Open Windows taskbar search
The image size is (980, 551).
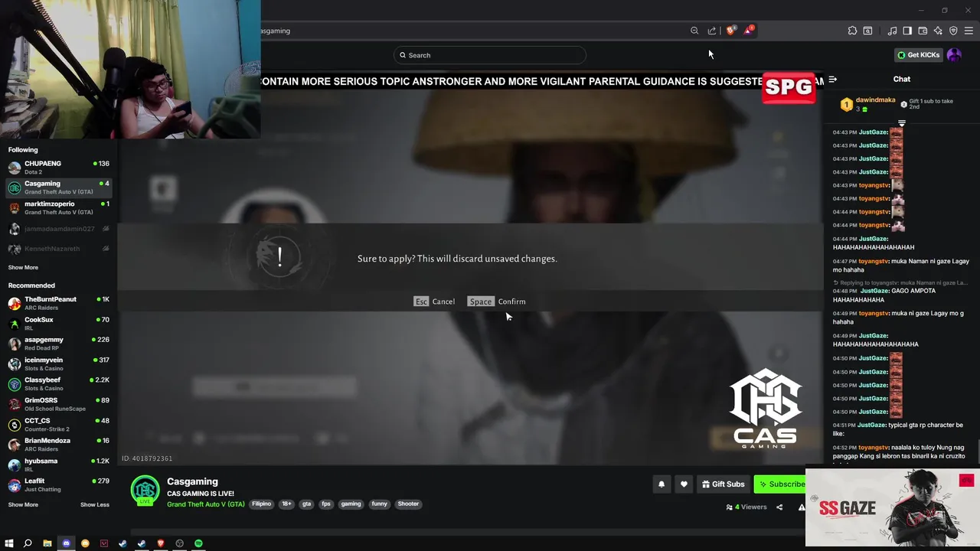[x=28, y=543]
